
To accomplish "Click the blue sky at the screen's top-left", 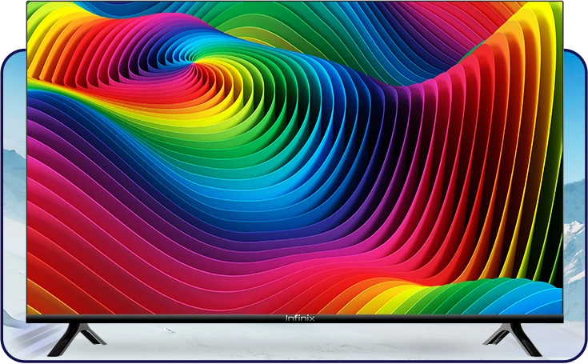I will coord(48,6).
